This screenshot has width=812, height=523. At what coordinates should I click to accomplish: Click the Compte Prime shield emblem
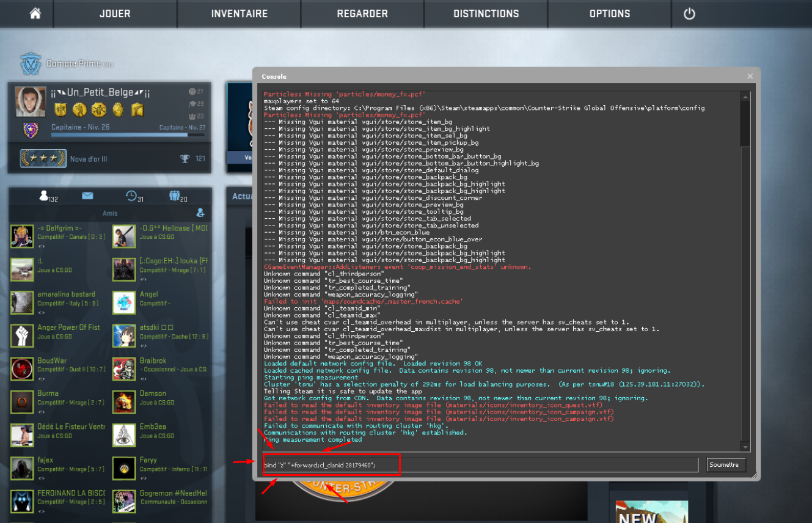tap(29, 64)
